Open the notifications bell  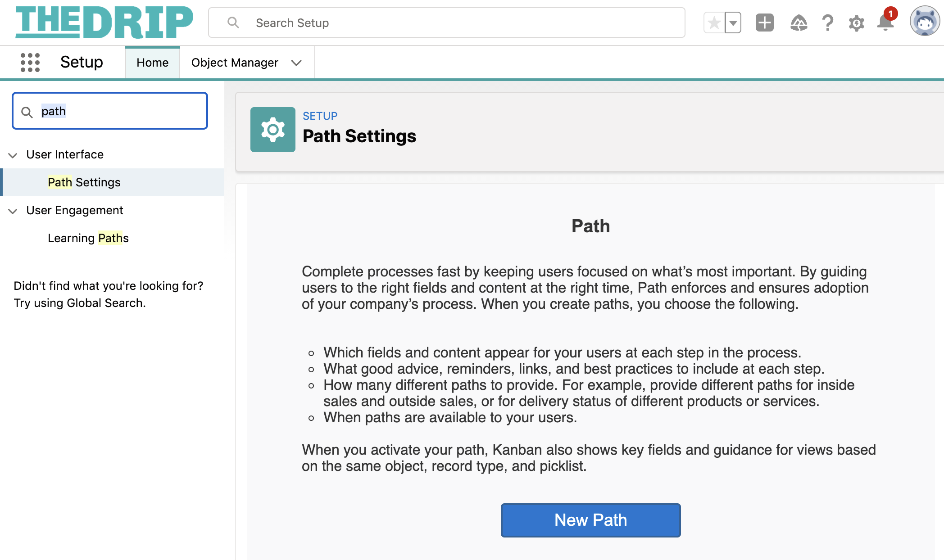coord(885,23)
